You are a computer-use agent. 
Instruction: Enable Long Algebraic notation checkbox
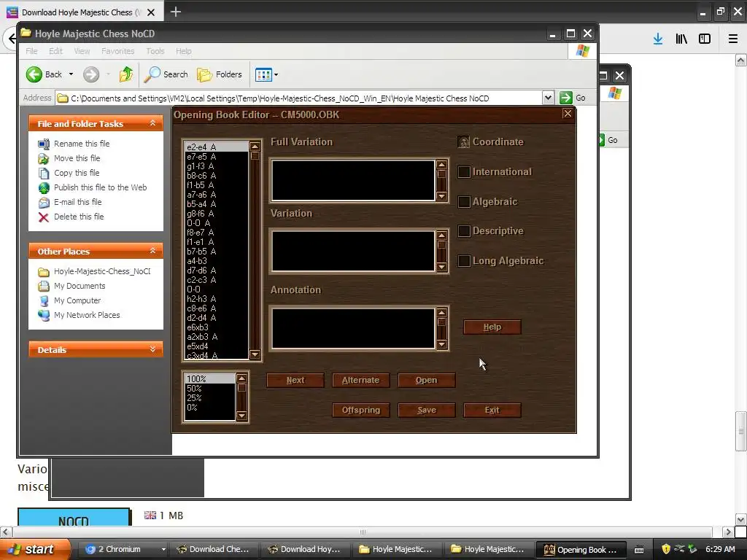point(464,261)
